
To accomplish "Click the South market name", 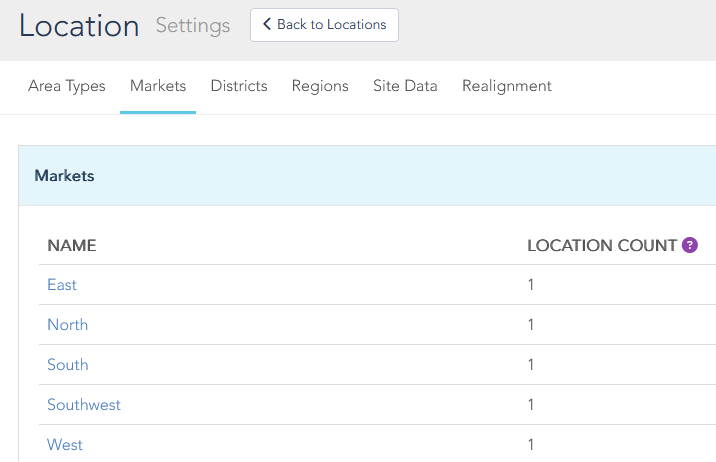I will pyautogui.click(x=68, y=365).
